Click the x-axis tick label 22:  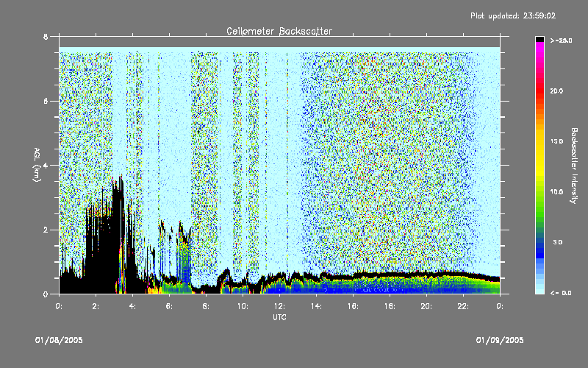click(x=463, y=306)
